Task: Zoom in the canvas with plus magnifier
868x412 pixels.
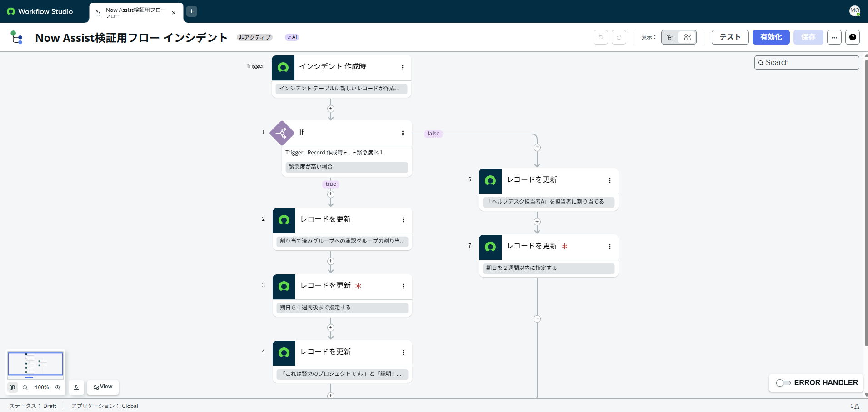Action: (x=58, y=387)
